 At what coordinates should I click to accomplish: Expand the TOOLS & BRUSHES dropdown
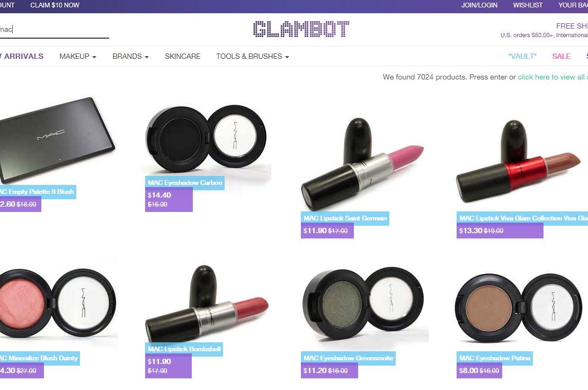click(252, 56)
